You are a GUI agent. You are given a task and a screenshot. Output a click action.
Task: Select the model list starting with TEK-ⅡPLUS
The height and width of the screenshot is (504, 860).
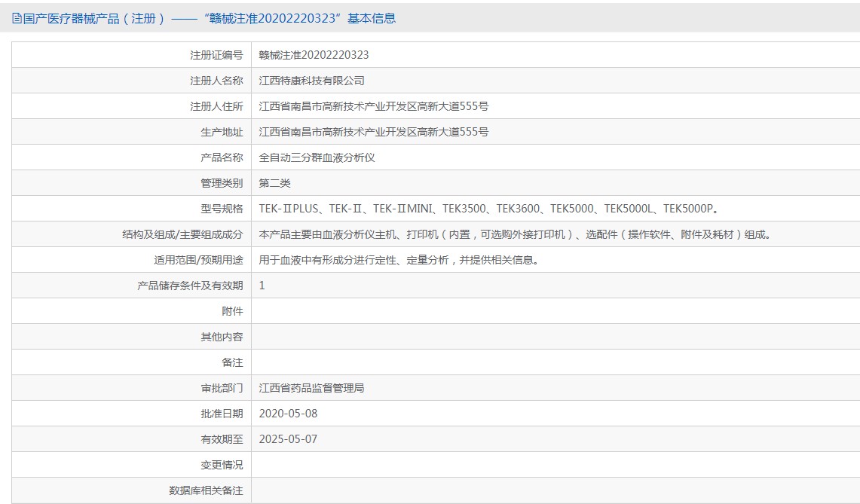488,209
